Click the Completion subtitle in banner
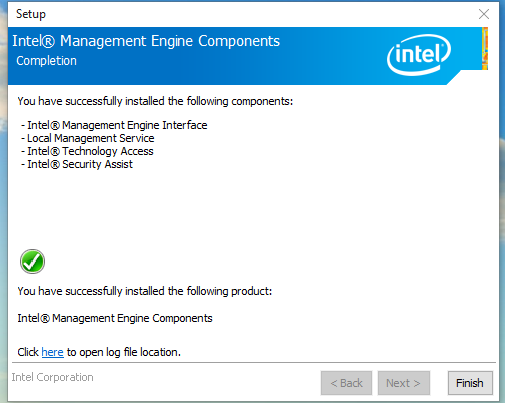The image size is (505, 403). 46,61
